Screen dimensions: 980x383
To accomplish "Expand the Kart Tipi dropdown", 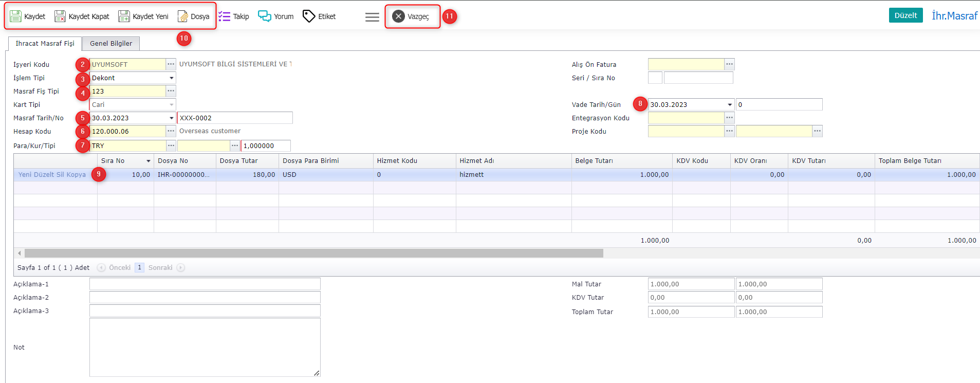I will click(171, 105).
